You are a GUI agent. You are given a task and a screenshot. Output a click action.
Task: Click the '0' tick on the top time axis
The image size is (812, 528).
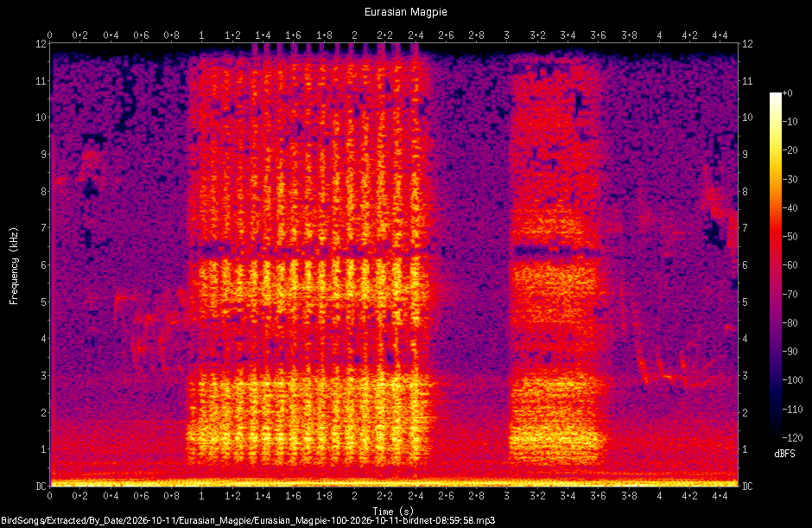tap(50, 35)
